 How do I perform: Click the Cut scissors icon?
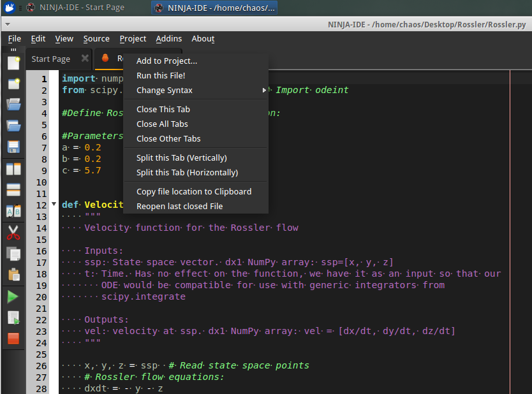13,233
